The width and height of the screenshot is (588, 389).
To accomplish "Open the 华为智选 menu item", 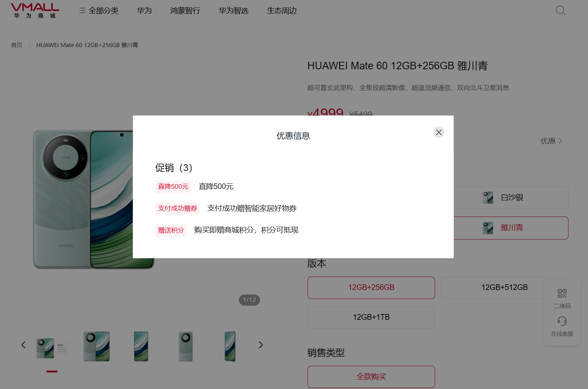I will click(x=233, y=11).
